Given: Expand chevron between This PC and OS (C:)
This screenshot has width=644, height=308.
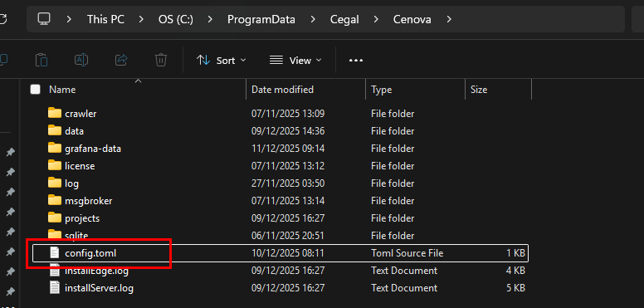Looking at the screenshot, I should tap(141, 19).
